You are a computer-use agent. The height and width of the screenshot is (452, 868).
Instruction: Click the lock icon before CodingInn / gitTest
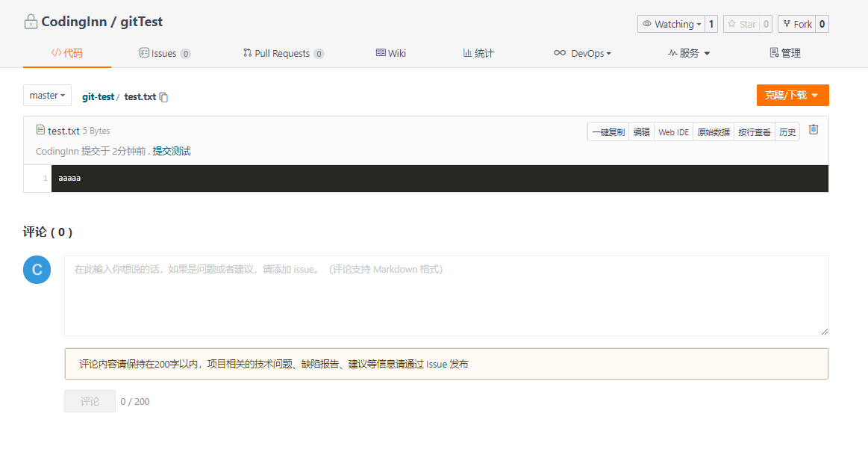[31, 21]
